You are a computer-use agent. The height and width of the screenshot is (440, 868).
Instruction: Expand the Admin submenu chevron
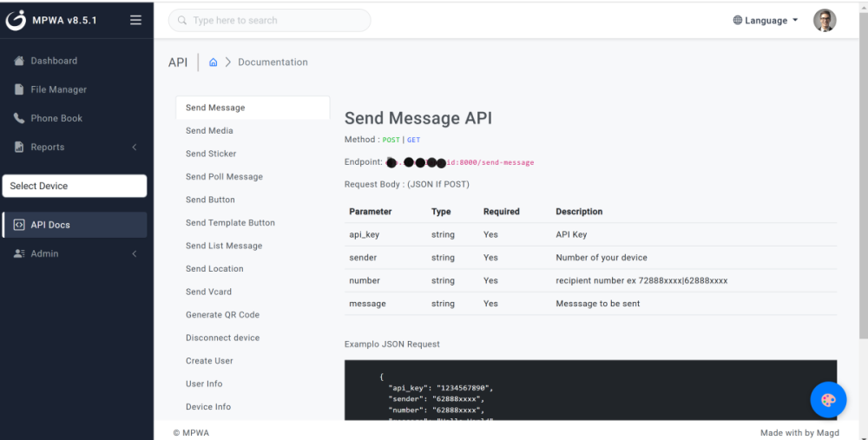click(135, 253)
